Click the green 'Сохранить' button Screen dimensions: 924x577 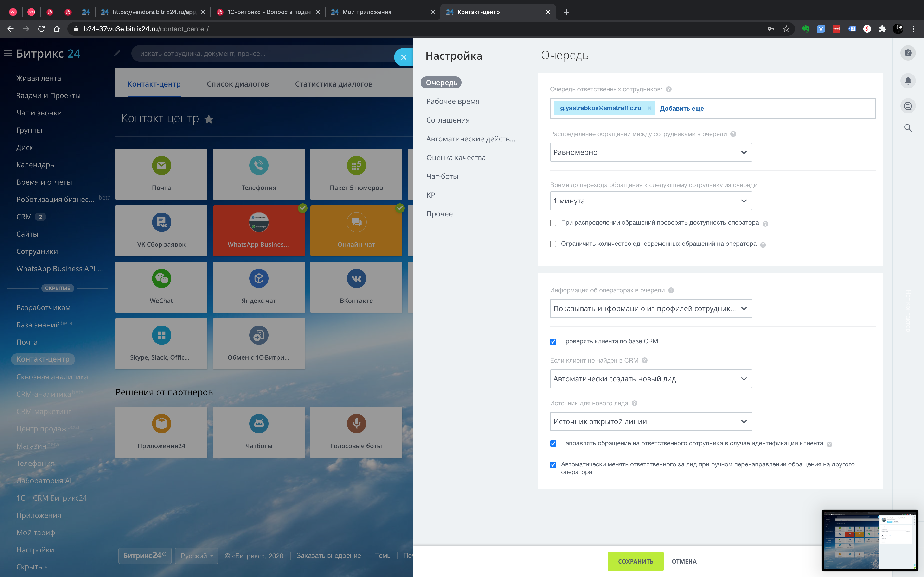coord(635,561)
